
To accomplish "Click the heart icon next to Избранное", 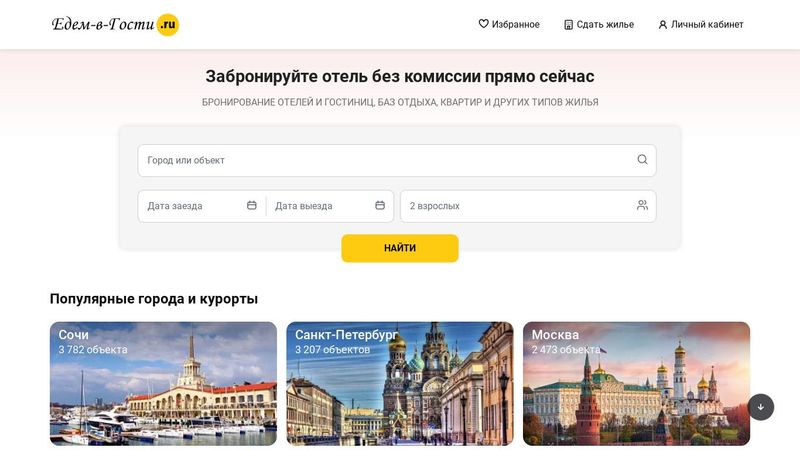I will click(x=483, y=23).
